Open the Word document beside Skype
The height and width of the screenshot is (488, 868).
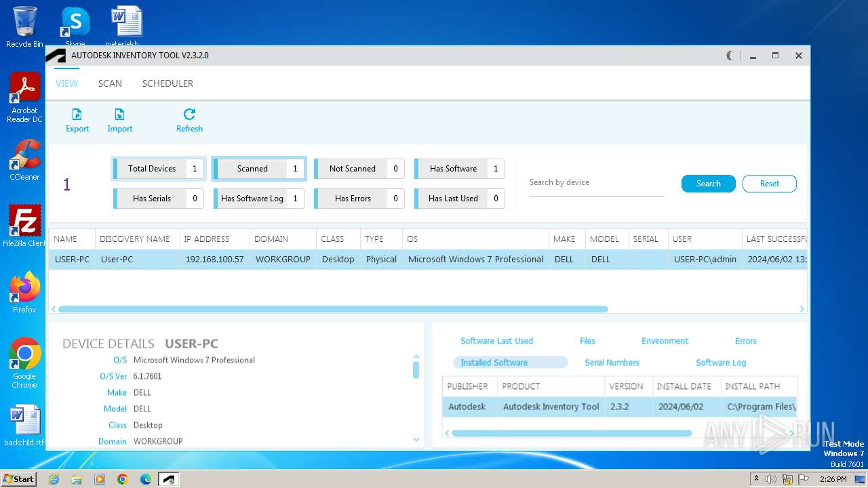[127, 26]
